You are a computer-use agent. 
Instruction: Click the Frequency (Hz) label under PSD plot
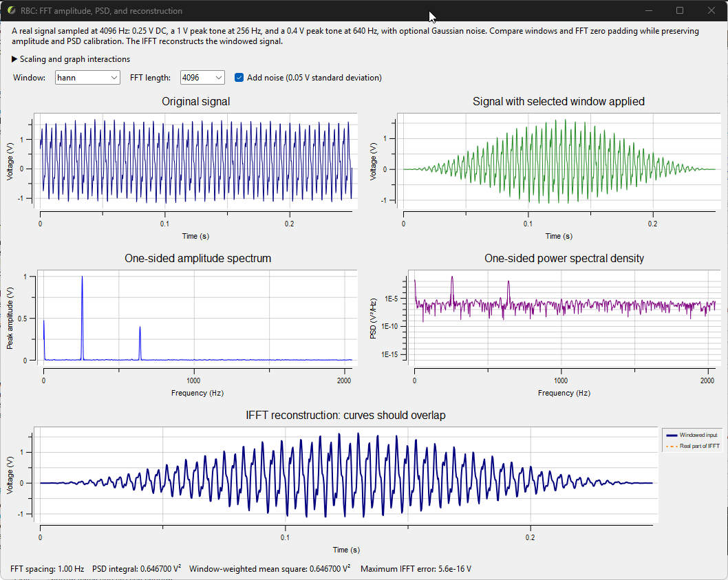(564, 393)
